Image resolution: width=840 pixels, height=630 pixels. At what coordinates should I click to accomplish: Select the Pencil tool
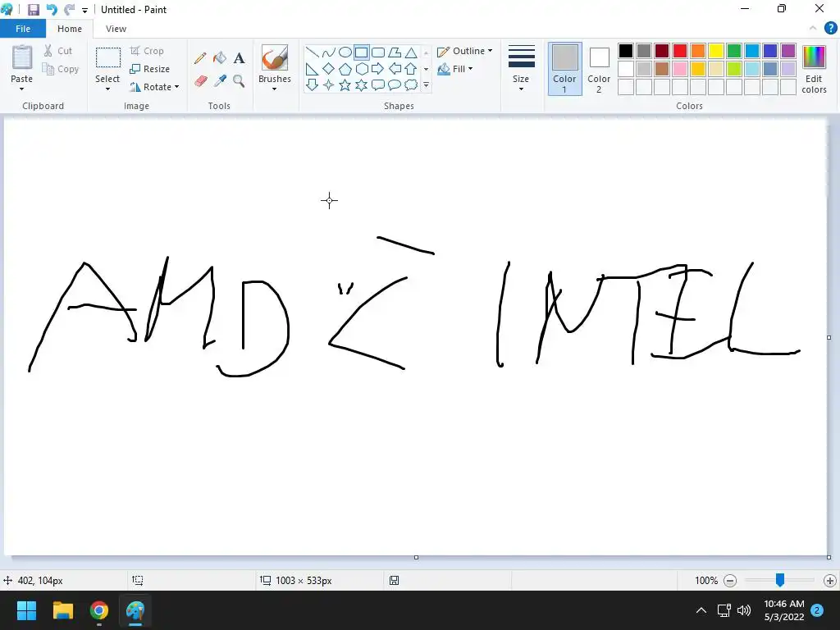[200, 58]
